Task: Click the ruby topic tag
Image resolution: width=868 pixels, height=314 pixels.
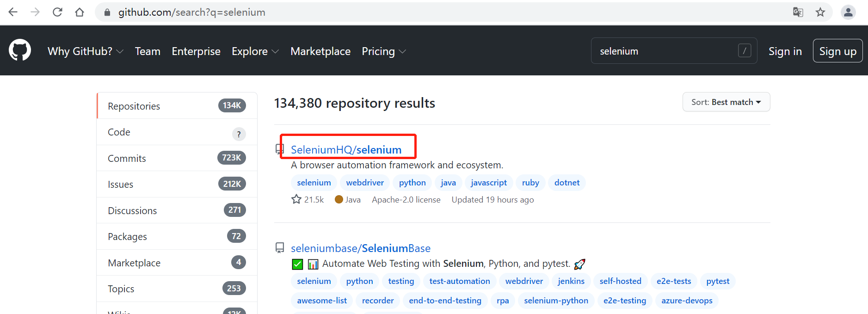Action: 530,182
